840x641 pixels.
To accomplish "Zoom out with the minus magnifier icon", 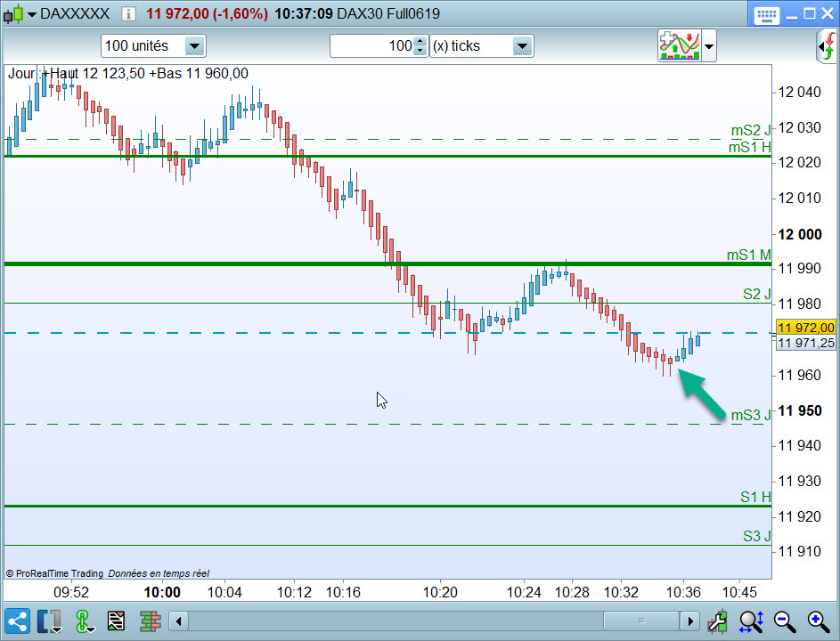I will click(x=785, y=621).
